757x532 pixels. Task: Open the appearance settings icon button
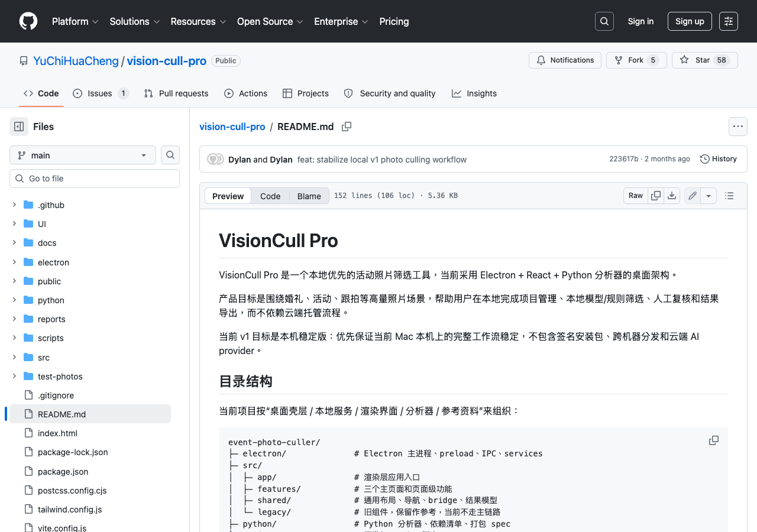729,21
